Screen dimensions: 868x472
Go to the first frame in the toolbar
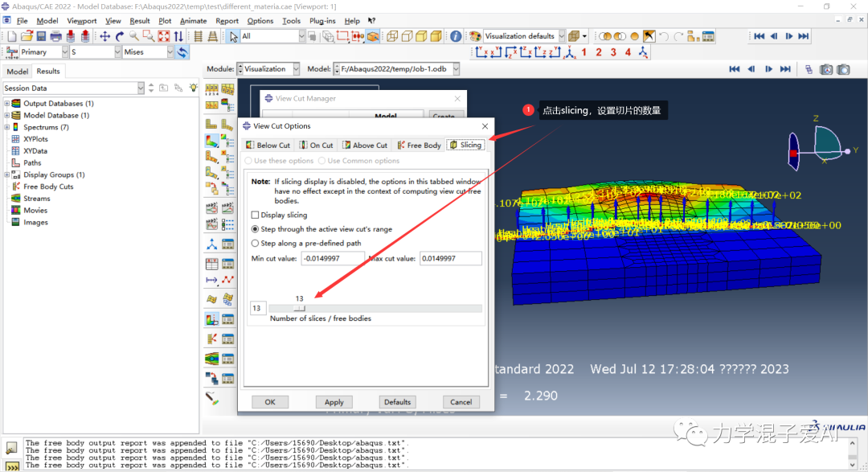tap(759, 36)
